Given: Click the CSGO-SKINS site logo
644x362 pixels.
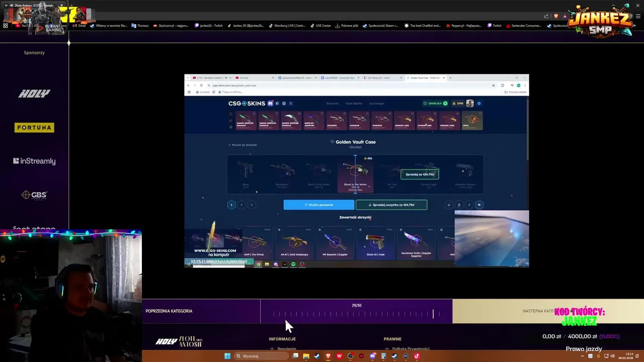Looking at the screenshot, I should [247, 103].
